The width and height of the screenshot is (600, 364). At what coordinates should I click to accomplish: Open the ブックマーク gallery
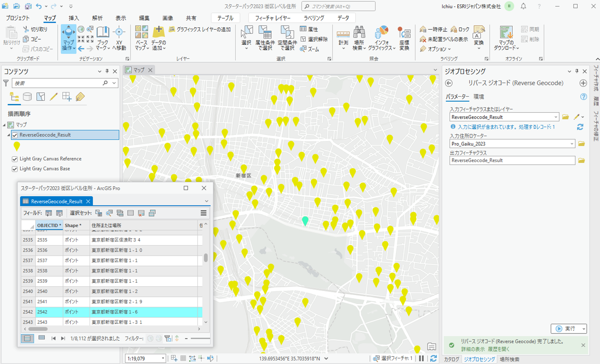point(103,38)
